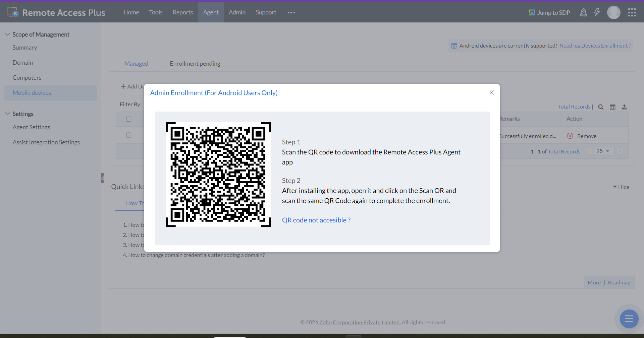
Task: Click the Step 2 heading text
Action: [x=291, y=181]
